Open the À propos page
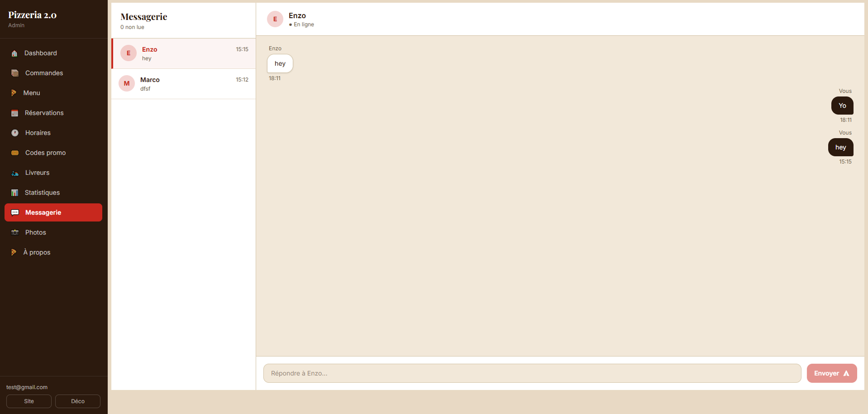 click(53, 252)
